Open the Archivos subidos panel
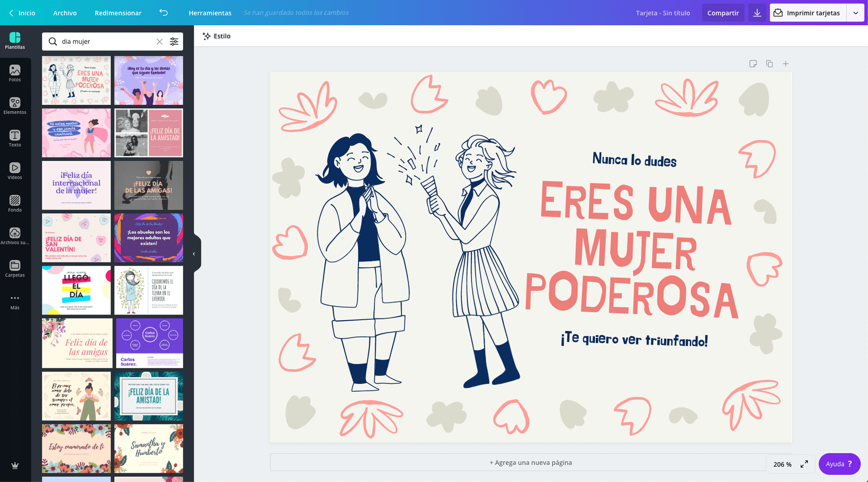 tap(14, 235)
